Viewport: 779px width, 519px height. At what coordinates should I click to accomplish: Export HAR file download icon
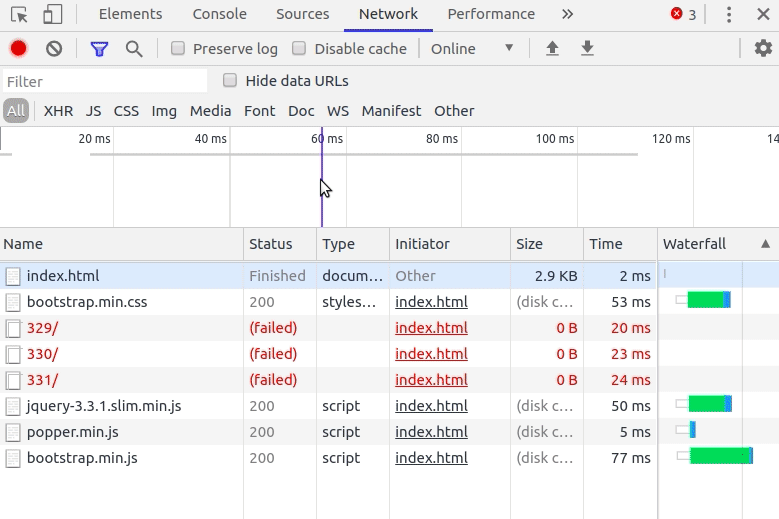click(587, 48)
